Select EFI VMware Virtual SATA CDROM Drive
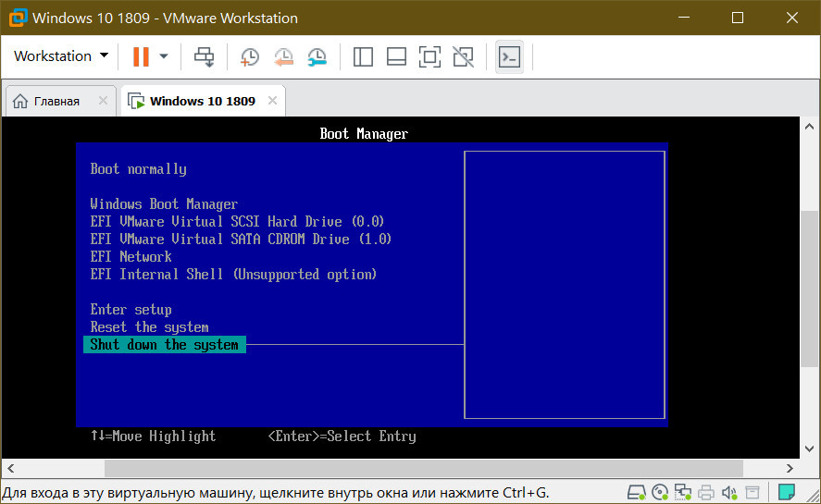The width and height of the screenshot is (821, 504). [241, 240]
